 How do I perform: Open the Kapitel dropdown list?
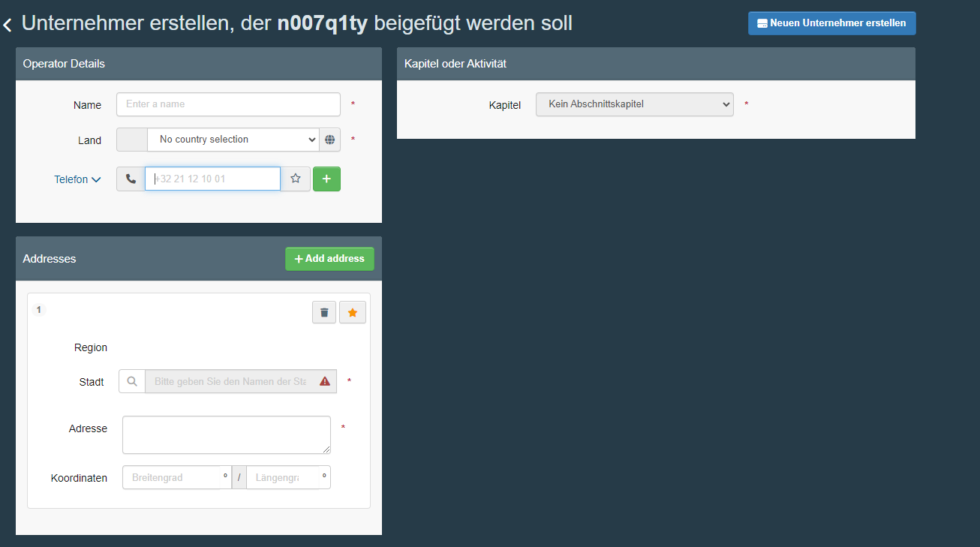[634, 104]
